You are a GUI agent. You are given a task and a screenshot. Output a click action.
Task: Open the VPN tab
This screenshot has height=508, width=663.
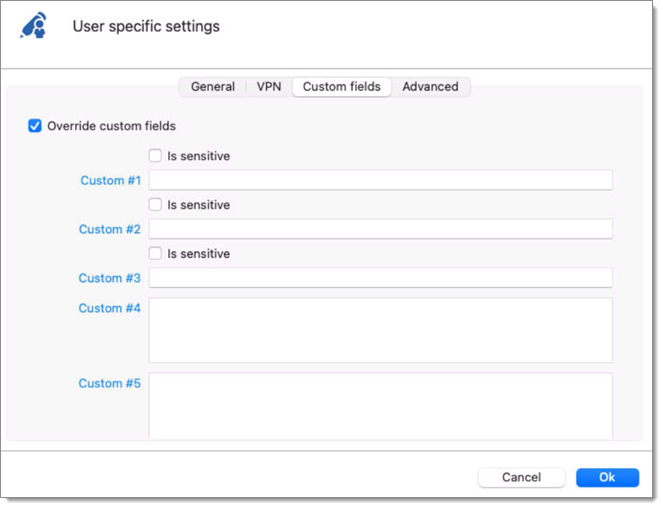tap(269, 87)
